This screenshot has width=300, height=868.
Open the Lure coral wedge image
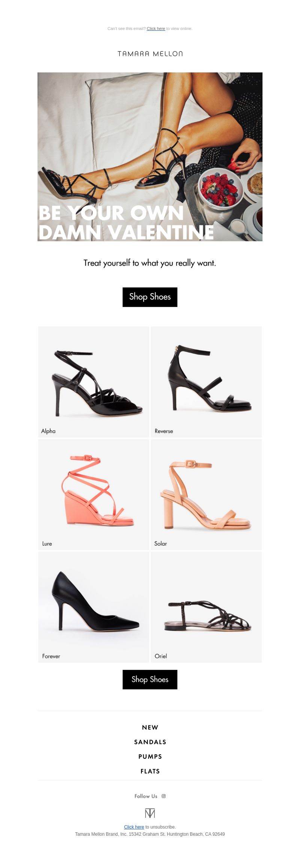(x=94, y=494)
